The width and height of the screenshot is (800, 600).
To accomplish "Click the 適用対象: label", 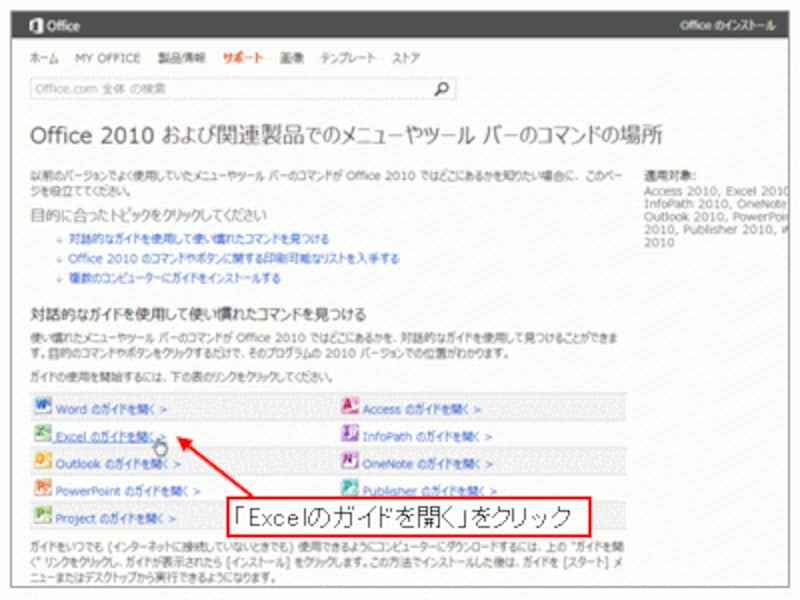I will click(670, 176).
